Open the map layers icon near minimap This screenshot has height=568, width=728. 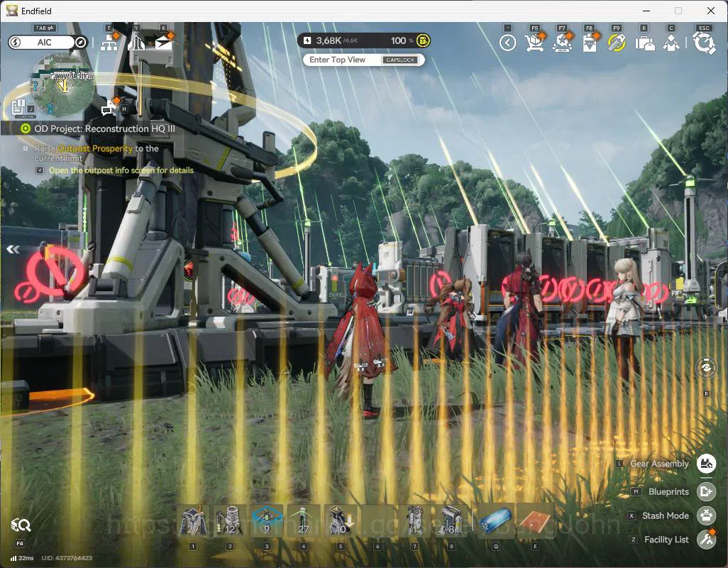point(18,107)
